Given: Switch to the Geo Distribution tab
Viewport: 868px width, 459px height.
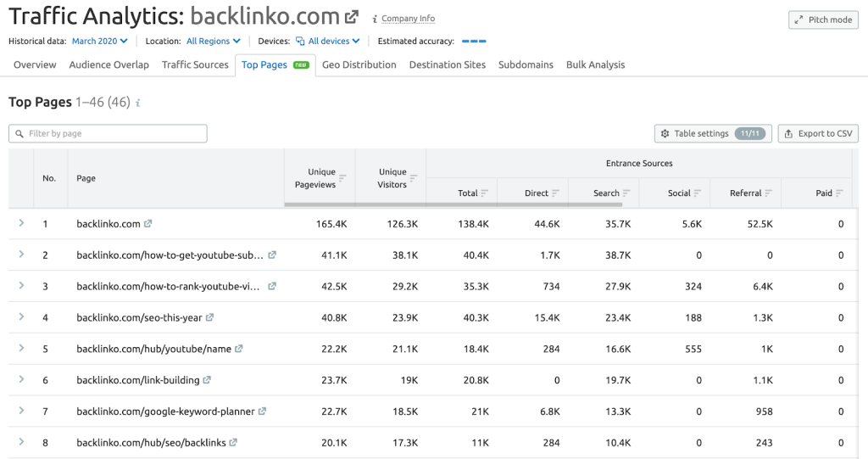Looking at the screenshot, I should [359, 64].
